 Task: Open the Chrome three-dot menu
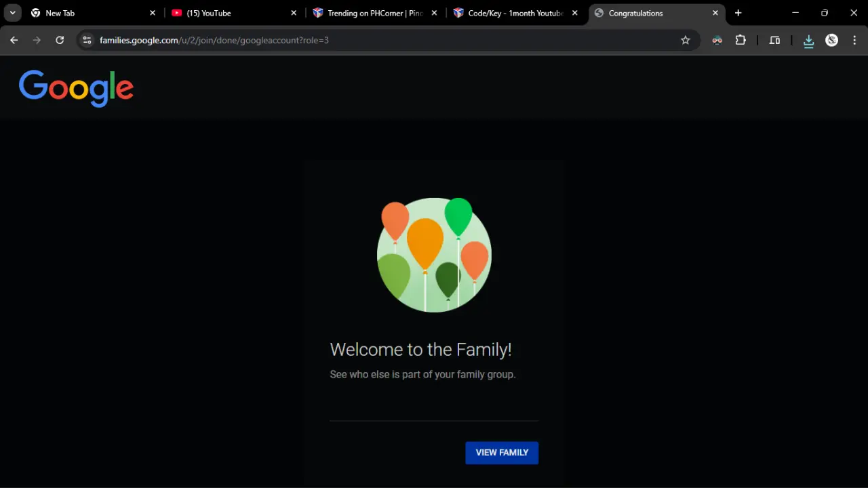click(x=854, y=40)
